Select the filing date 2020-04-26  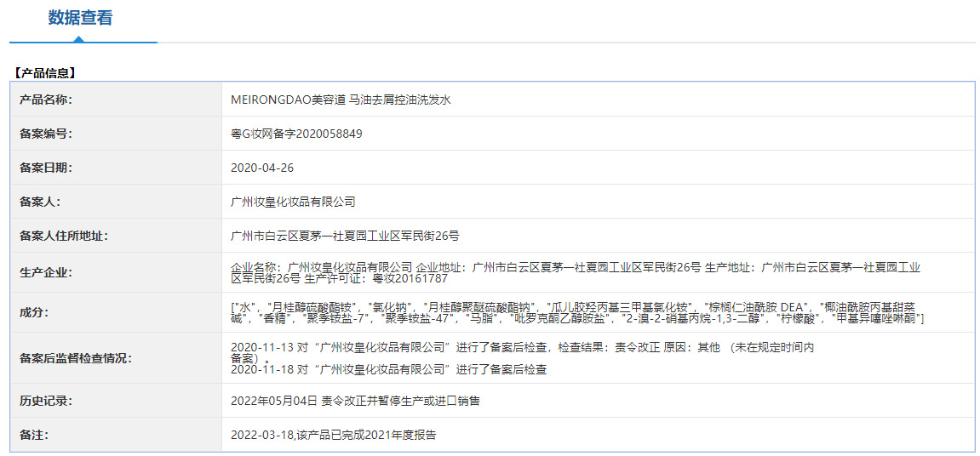click(x=262, y=168)
